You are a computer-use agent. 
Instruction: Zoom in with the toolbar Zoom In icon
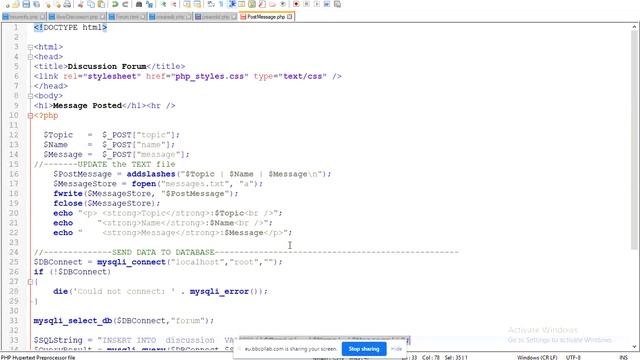click(x=163, y=4)
